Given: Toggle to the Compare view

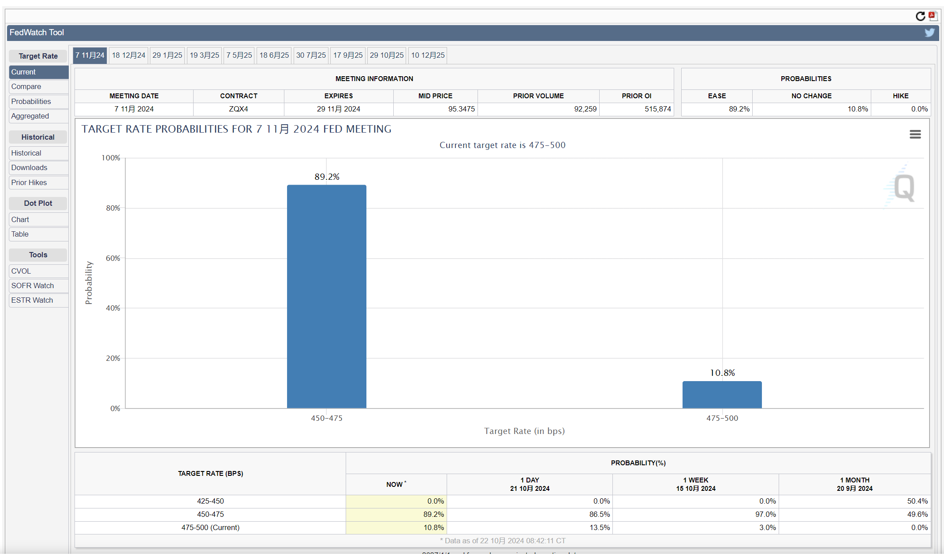Looking at the screenshot, I should coord(25,86).
